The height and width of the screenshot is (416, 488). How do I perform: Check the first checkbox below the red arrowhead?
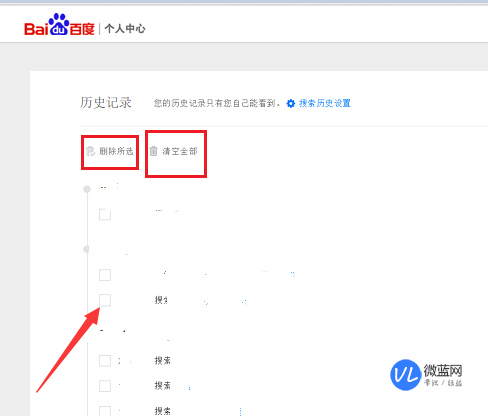105,361
